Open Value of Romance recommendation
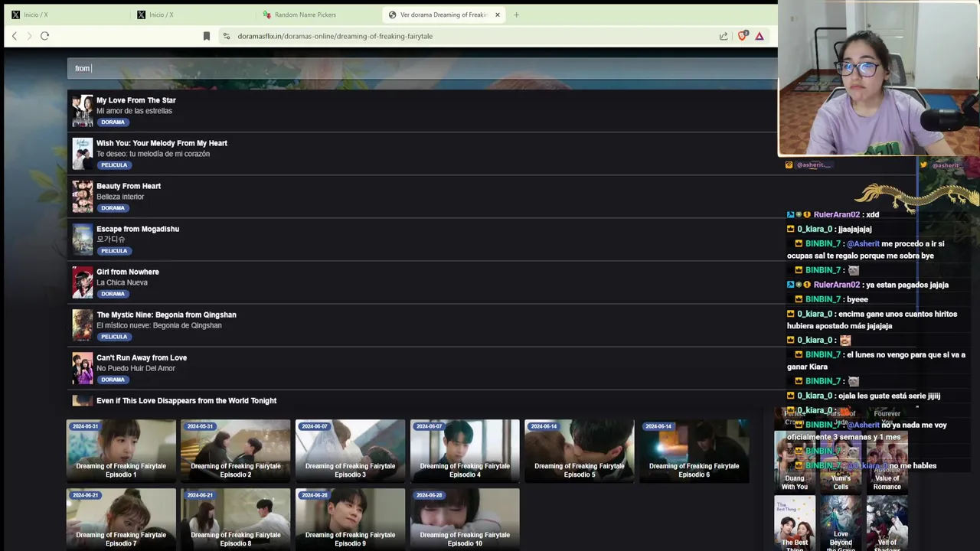The height and width of the screenshot is (551, 980). tap(887, 461)
